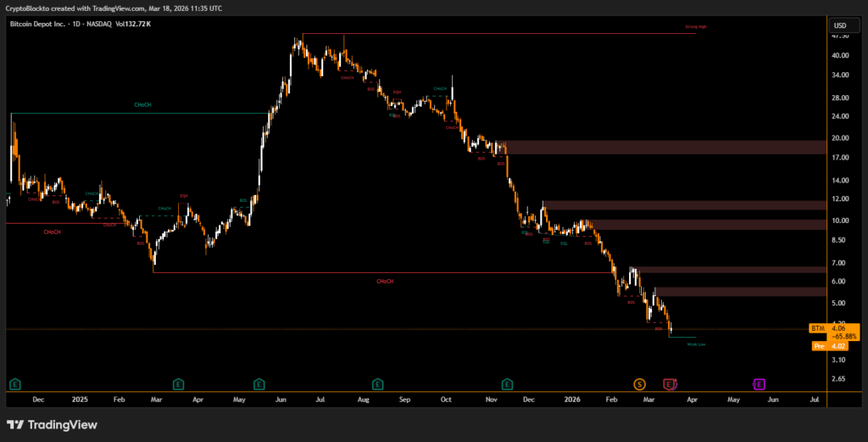Open the earnings icon after November 2025
The height and width of the screenshot is (442, 868).
(507, 384)
